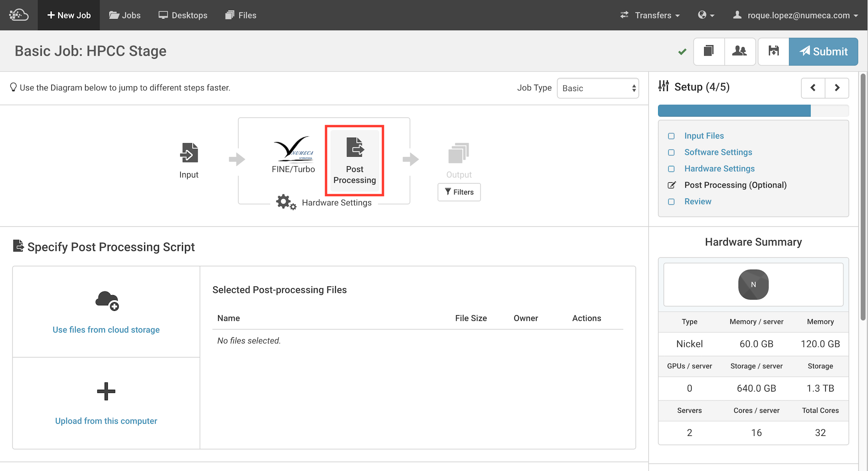Open the share job users icon
This screenshot has height=471, width=868.
click(x=739, y=51)
